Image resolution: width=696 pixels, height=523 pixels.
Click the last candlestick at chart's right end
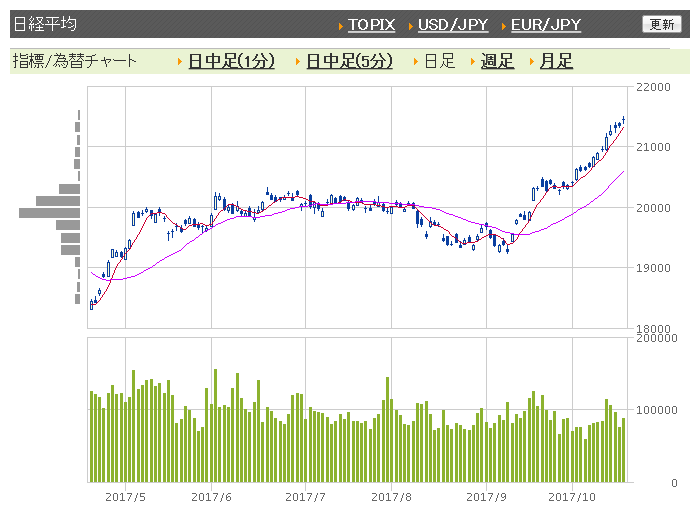(624, 120)
